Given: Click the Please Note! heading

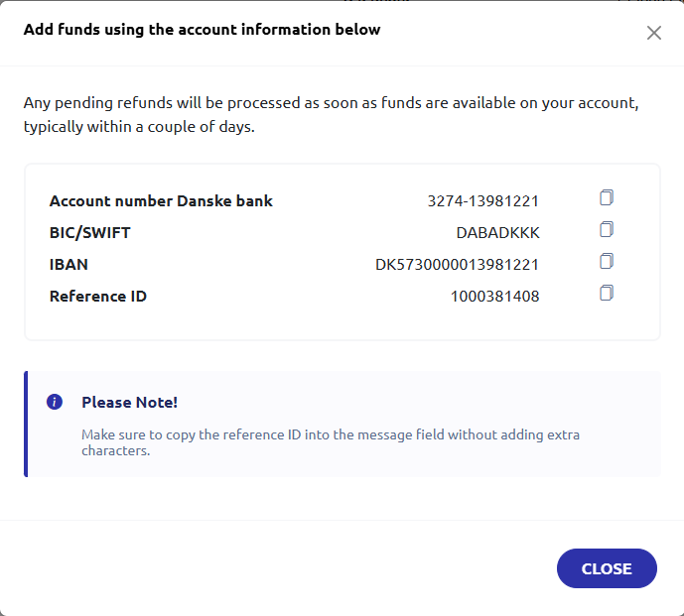Looking at the screenshot, I should pyautogui.click(x=130, y=403).
